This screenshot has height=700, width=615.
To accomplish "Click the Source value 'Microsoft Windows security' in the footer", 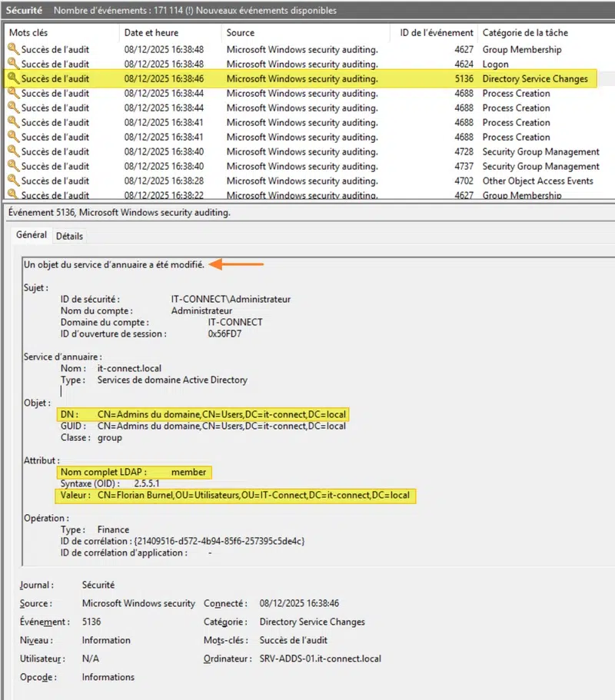I will (138, 604).
